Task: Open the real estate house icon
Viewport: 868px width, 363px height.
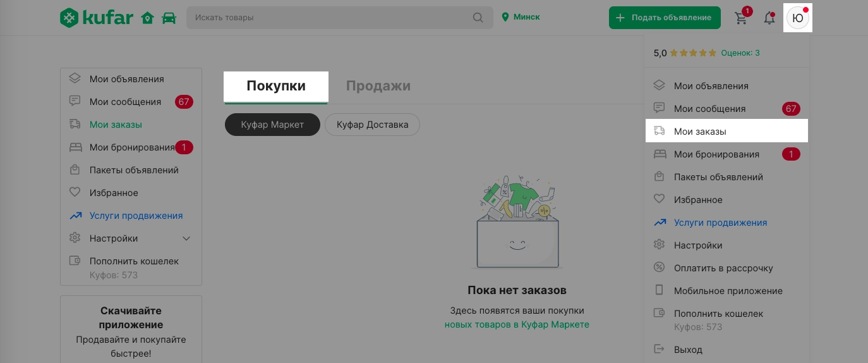Action: coord(148,18)
